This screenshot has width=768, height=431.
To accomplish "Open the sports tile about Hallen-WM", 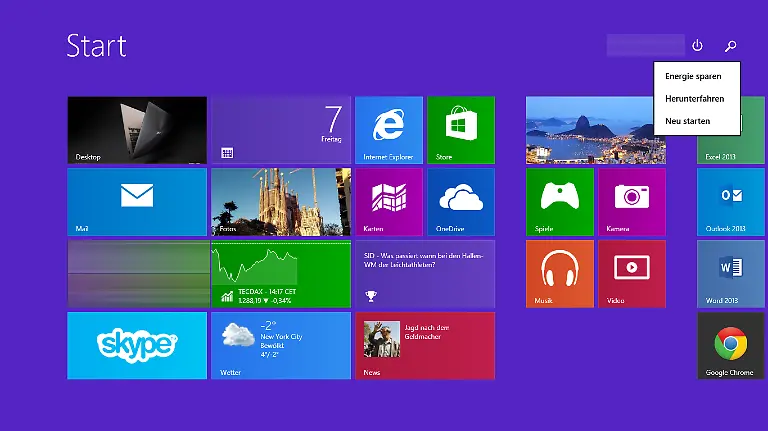I will click(x=425, y=274).
